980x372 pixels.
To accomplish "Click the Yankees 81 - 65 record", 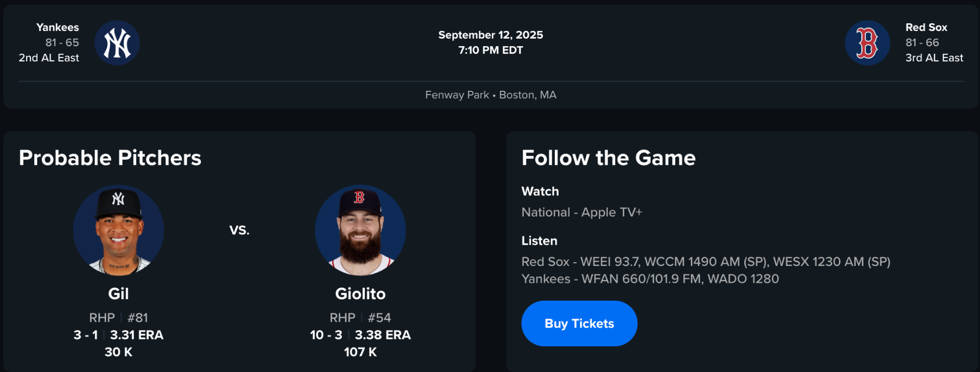I will click(62, 42).
